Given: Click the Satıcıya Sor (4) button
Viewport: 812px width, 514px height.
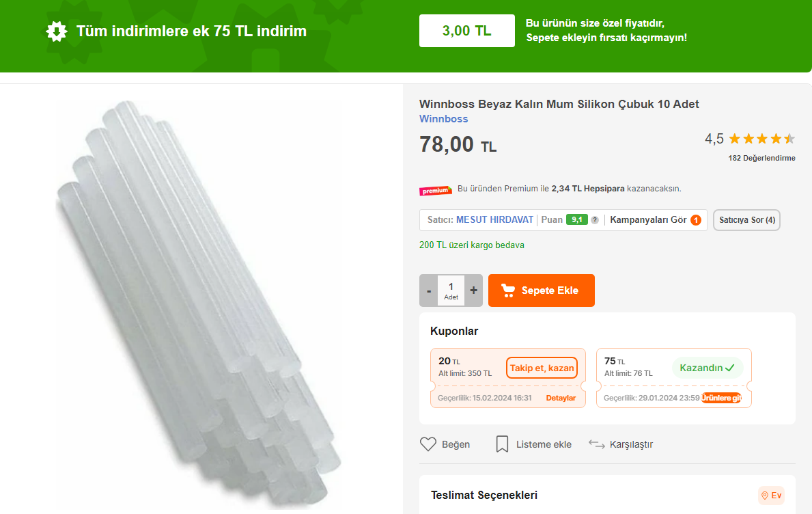Looking at the screenshot, I should (x=746, y=220).
